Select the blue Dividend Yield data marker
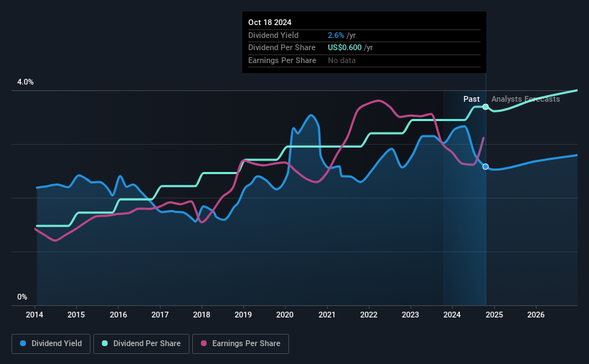Screen dimensions: 589x364 [x=485, y=167]
